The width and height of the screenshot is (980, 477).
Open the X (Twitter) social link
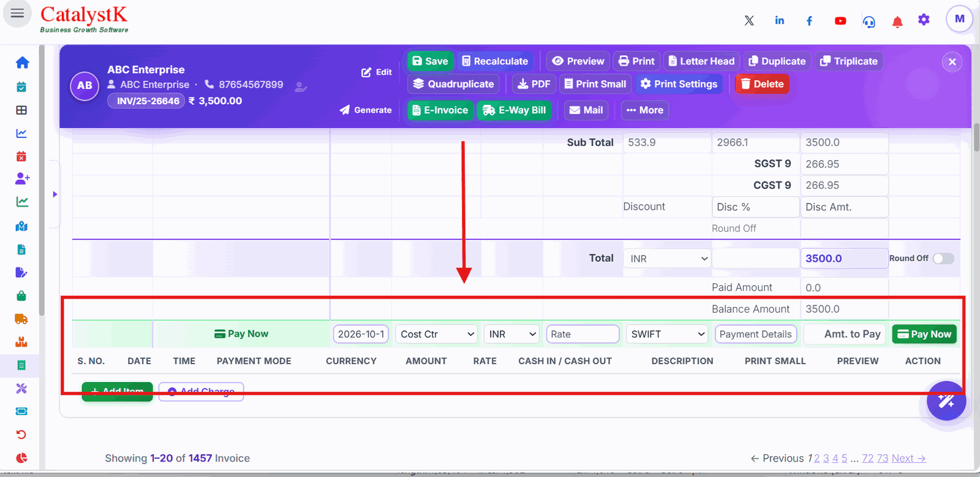pos(749,20)
